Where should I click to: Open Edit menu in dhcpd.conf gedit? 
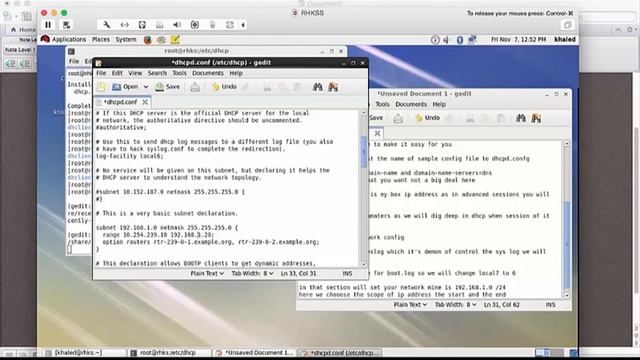(117, 73)
